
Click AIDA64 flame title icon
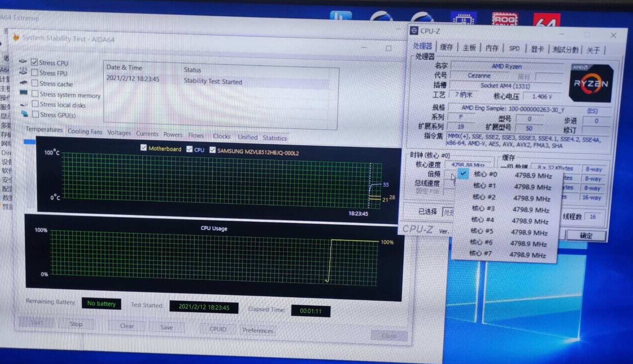click(16, 37)
